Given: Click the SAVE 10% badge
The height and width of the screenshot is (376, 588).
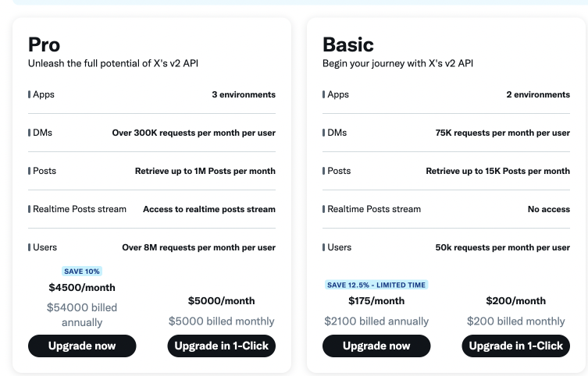Looking at the screenshot, I should (x=82, y=271).
